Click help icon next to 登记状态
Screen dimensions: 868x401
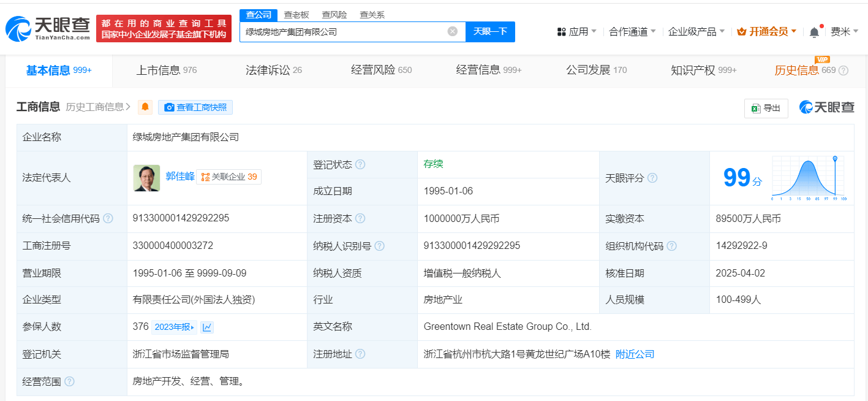coord(360,164)
